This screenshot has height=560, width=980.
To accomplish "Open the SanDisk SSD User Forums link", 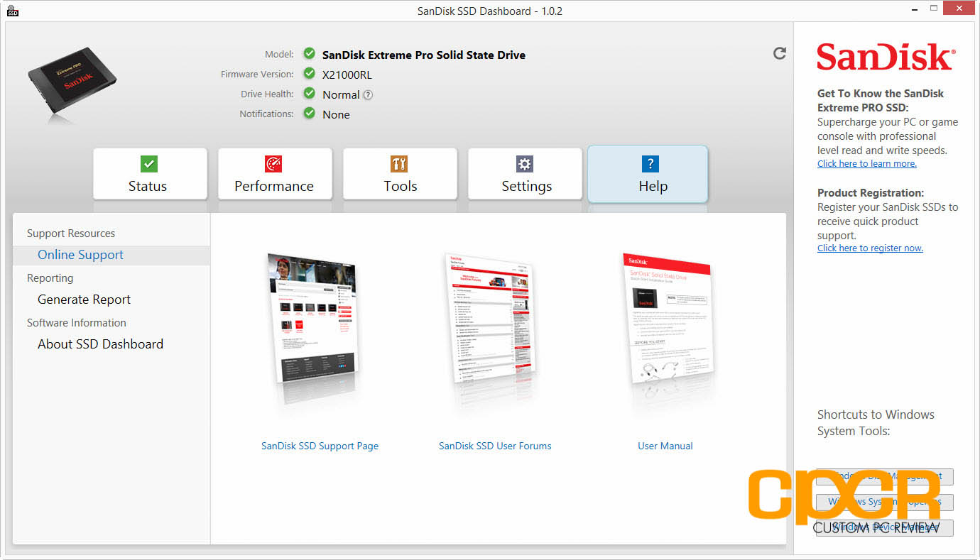I will [x=495, y=446].
